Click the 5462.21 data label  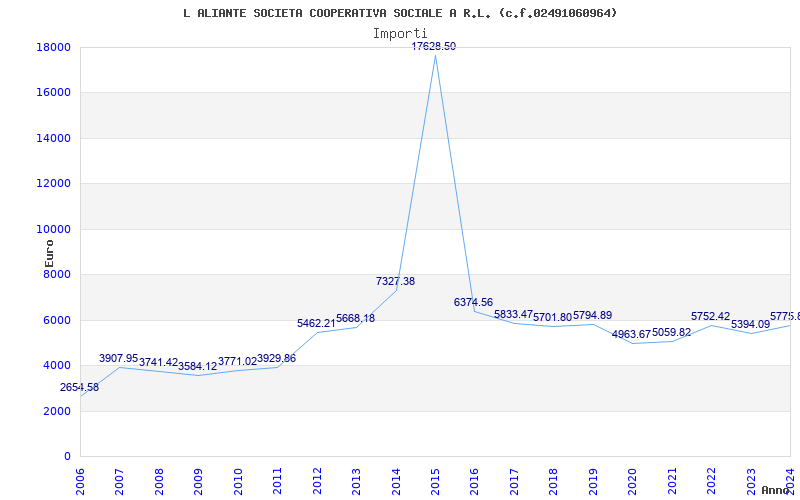point(316,323)
